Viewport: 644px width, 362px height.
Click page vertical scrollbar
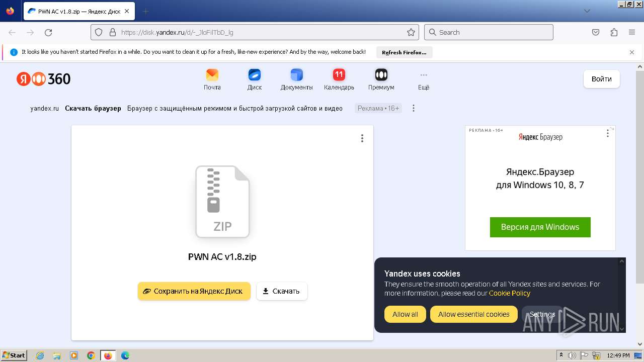tap(639, 176)
